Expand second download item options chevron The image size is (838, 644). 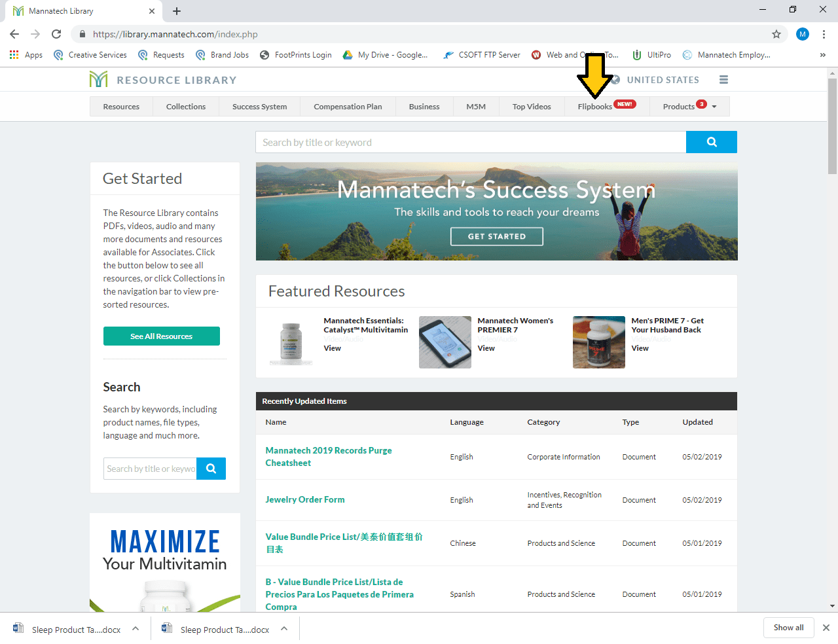click(x=284, y=628)
